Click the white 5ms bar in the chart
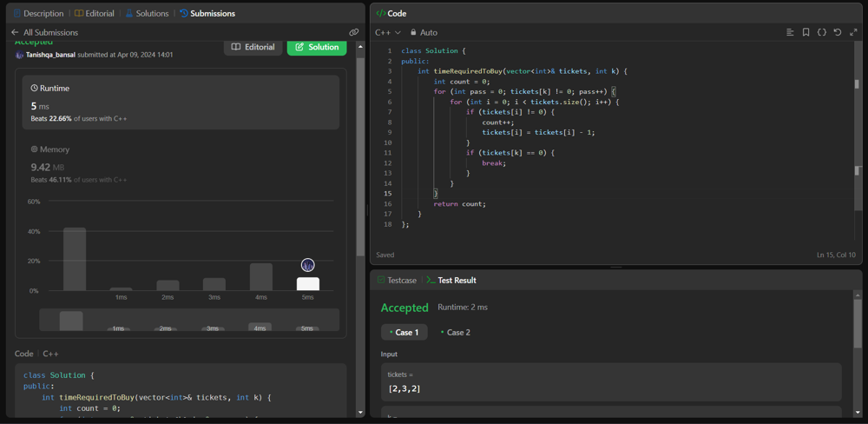 (x=308, y=284)
